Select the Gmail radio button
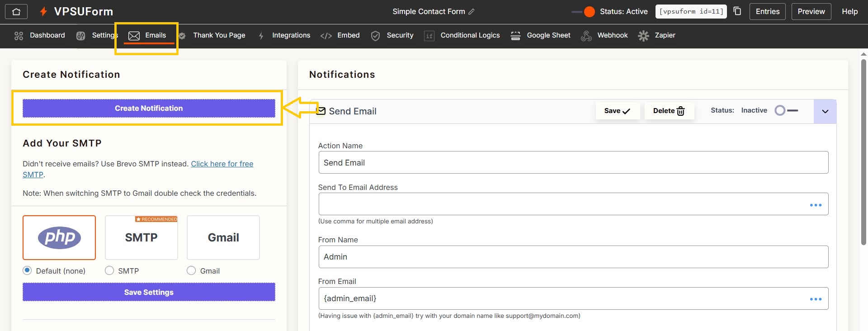 [191, 270]
